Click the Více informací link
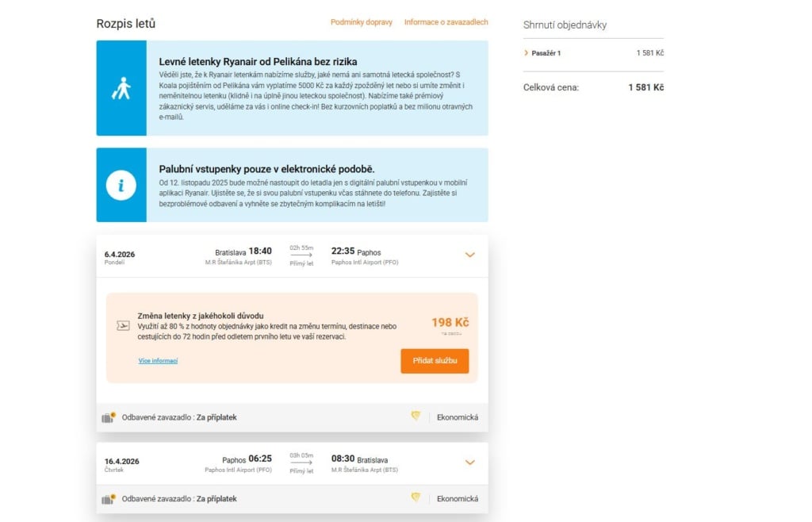 (x=158, y=361)
